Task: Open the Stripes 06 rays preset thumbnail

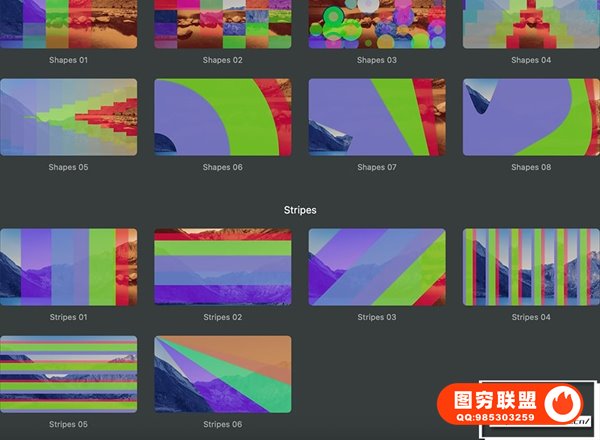Action: click(x=223, y=374)
